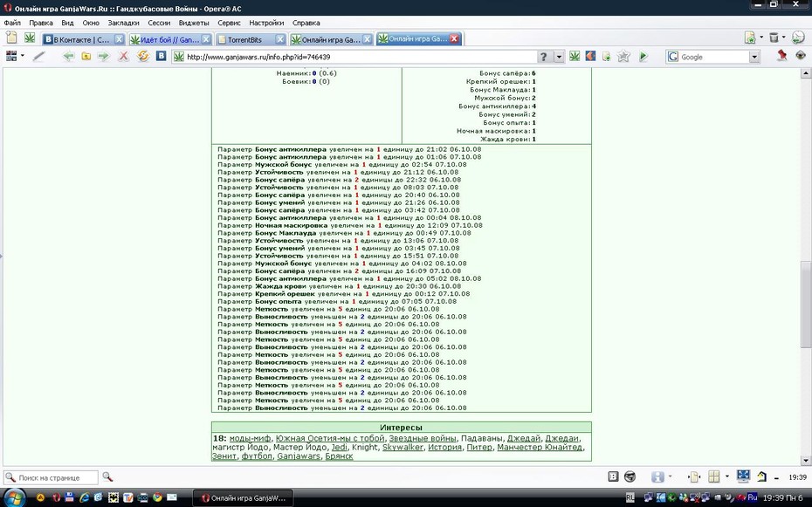Open the Закладки menu
This screenshot has width=812, height=507.
coord(123,23)
